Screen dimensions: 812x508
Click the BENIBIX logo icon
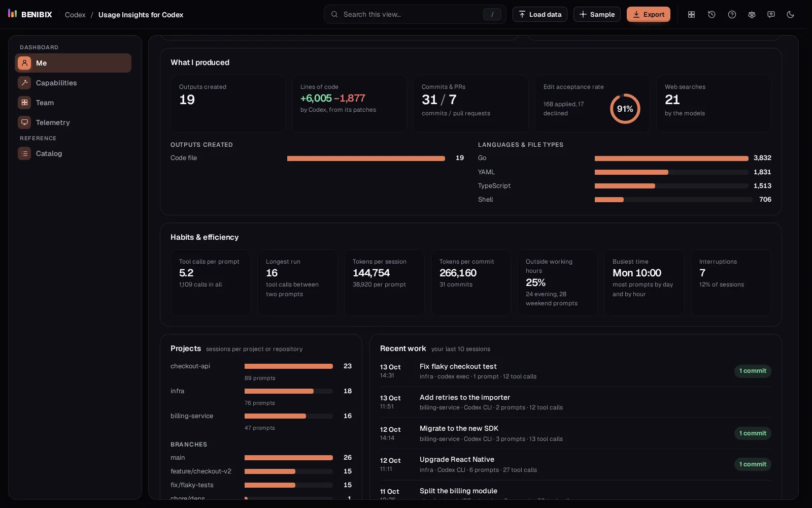tap(13, 14)
